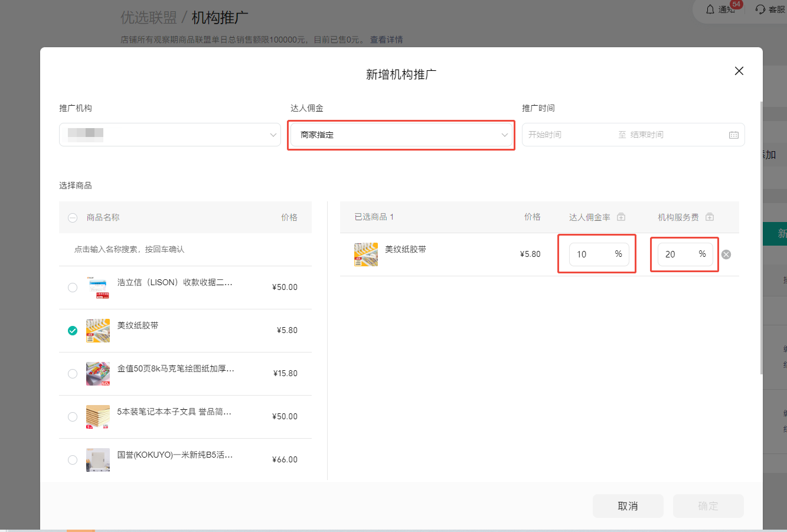Image resolution: width=787 pixels, height=532 pixels.
Task: Check the 5本装笔记本 product
Action: (x=73, y=417)
